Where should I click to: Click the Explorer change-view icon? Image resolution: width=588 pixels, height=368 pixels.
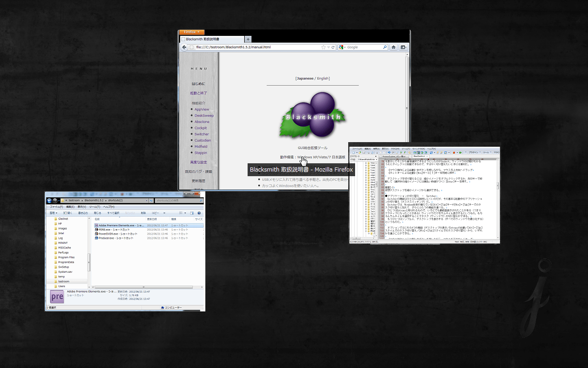click(181, 213)
